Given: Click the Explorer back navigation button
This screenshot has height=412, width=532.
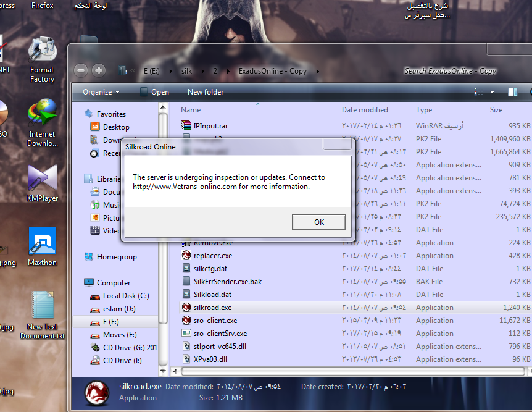Looking at the screenshot, I should coord(81,70).
